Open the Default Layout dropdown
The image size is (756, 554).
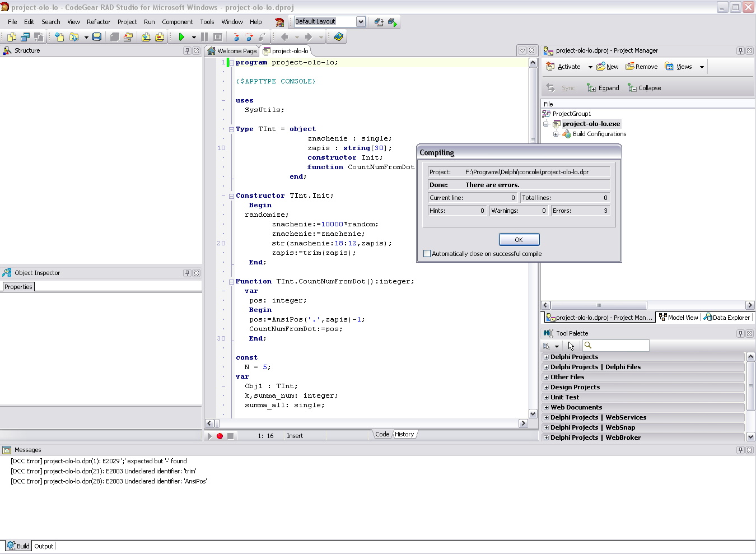(361, 22)
